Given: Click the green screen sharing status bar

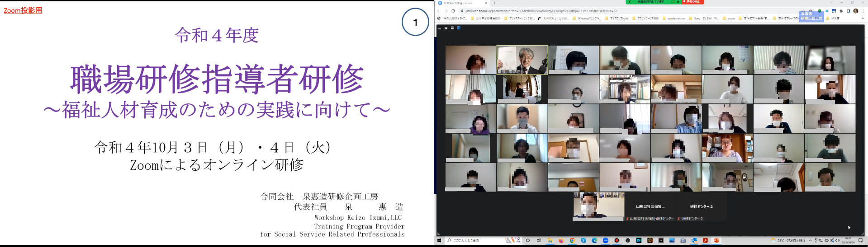Looking at the screenshot, I should [653, 2].
